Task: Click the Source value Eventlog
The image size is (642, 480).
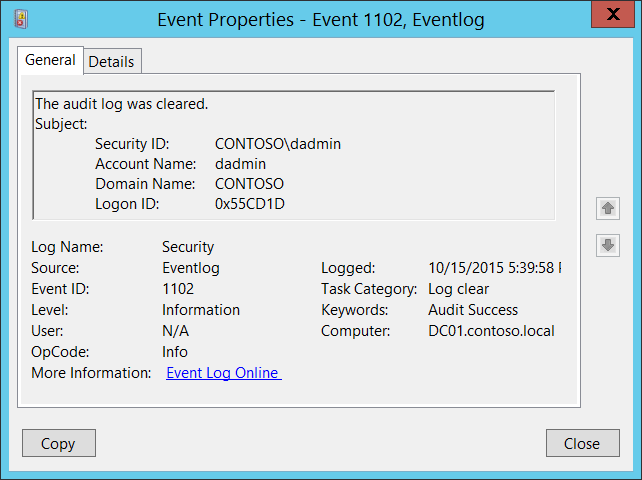Action: click(190, 268)
